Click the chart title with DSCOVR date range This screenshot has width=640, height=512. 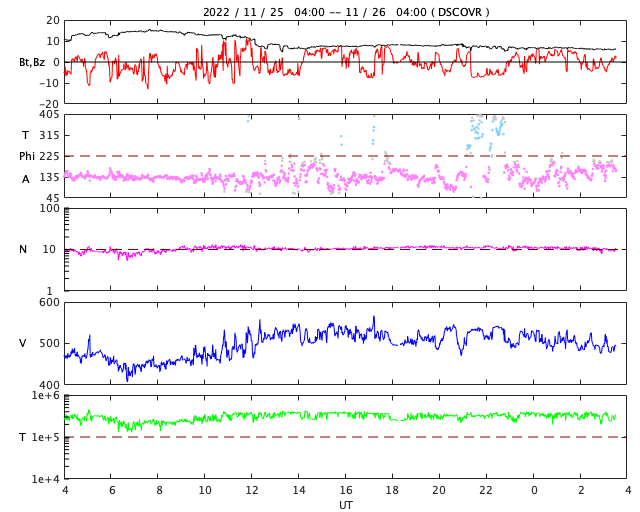click(x=346, y=12)
